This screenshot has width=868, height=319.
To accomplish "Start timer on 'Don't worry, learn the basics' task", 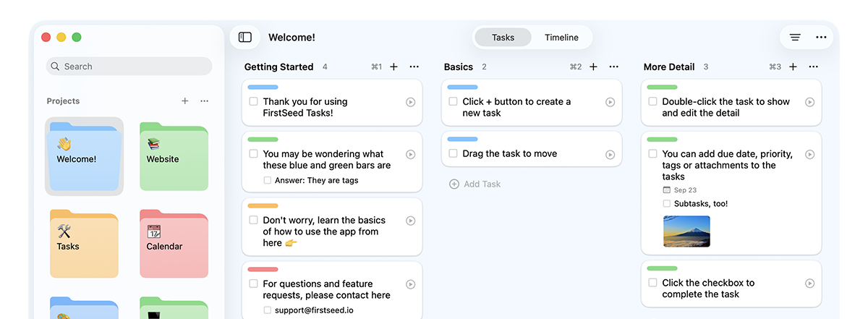I will click(x=411, y=221).
